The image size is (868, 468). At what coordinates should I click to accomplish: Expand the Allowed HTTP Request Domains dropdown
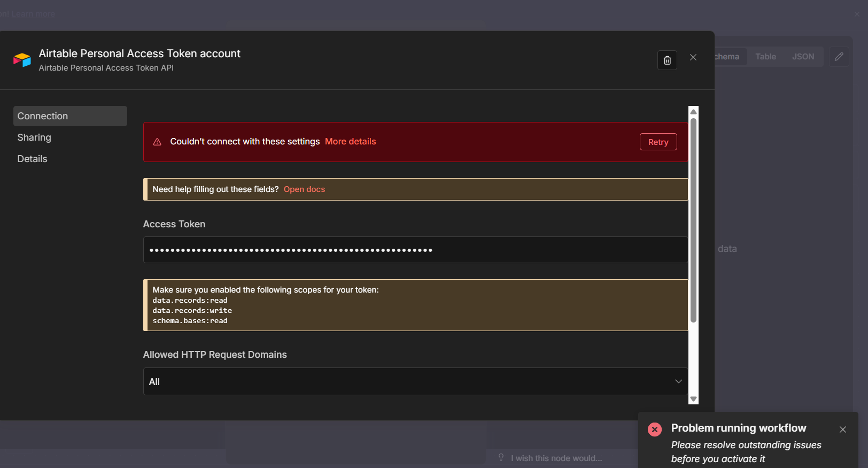click(415, 381)
